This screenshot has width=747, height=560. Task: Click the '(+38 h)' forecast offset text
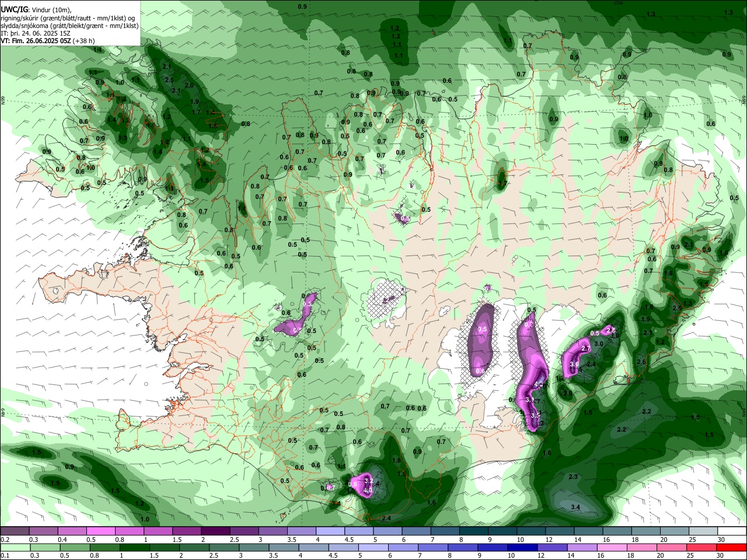pyautogui.click(x=84, y=41)
